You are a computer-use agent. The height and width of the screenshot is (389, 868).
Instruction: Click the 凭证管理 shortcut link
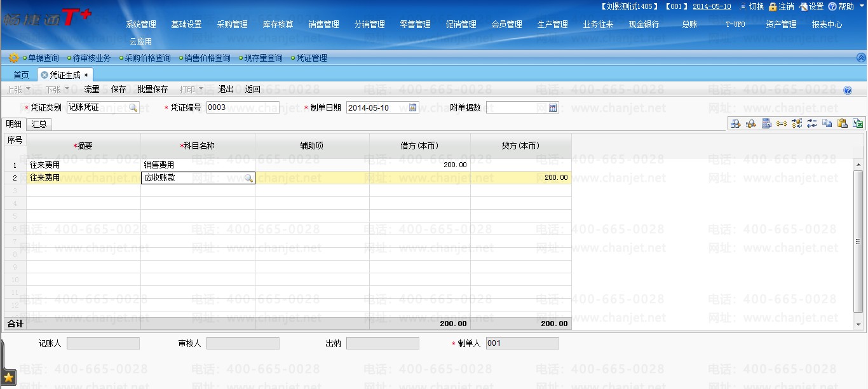coord(311,58)
